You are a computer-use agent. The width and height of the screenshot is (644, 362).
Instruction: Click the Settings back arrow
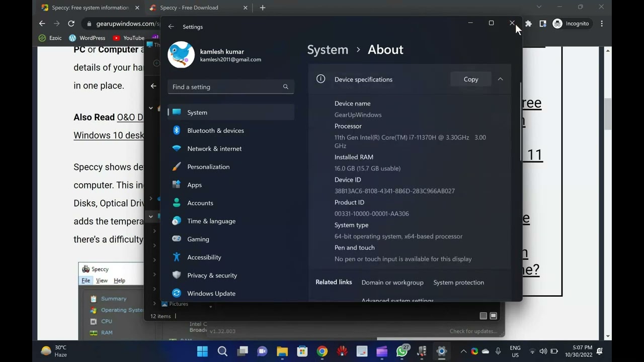[x=171, y=27]
